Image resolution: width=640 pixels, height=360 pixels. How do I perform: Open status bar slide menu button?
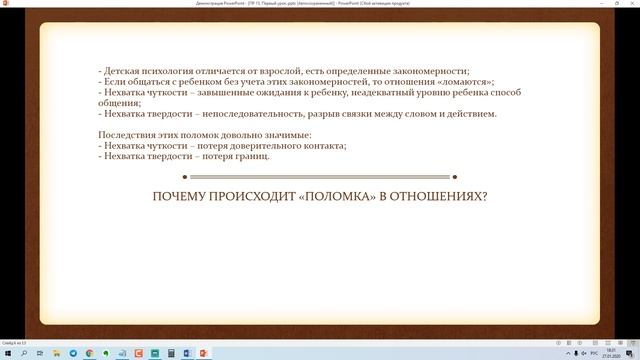click(x=569, y=343)
